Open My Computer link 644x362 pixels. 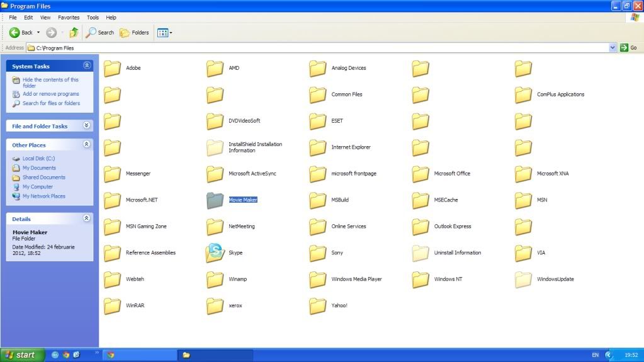click(x=37, y=186)
